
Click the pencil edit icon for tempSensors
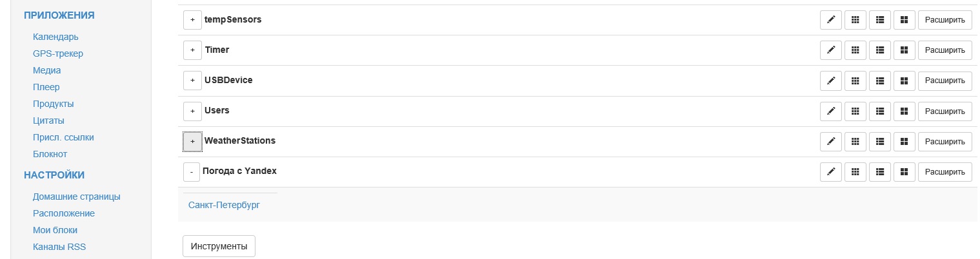click(831, 20)
